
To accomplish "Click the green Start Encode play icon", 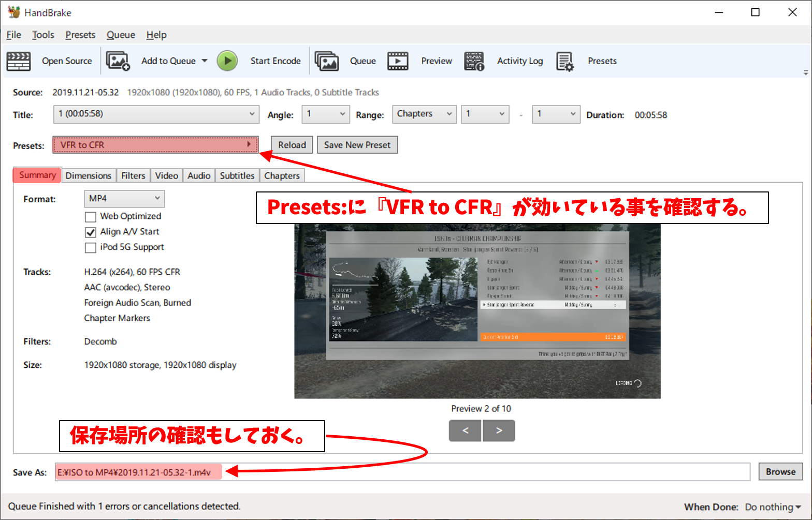I will [x=227, y=61].
